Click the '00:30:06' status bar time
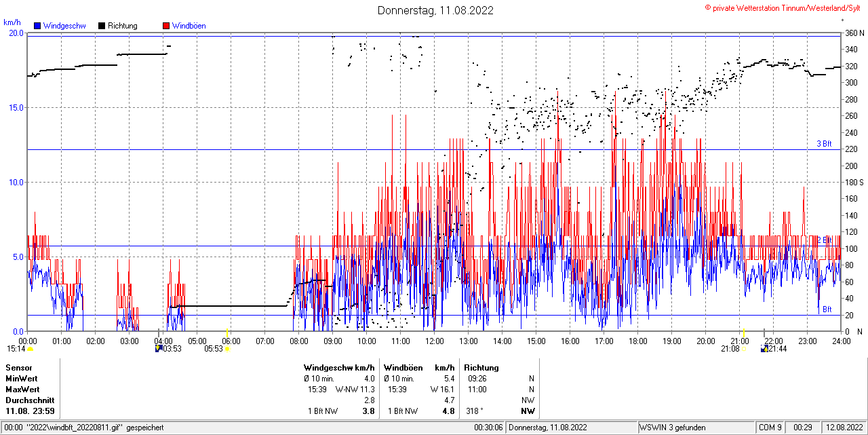This screenshot has width=868, height=435. tap(488, 428)
